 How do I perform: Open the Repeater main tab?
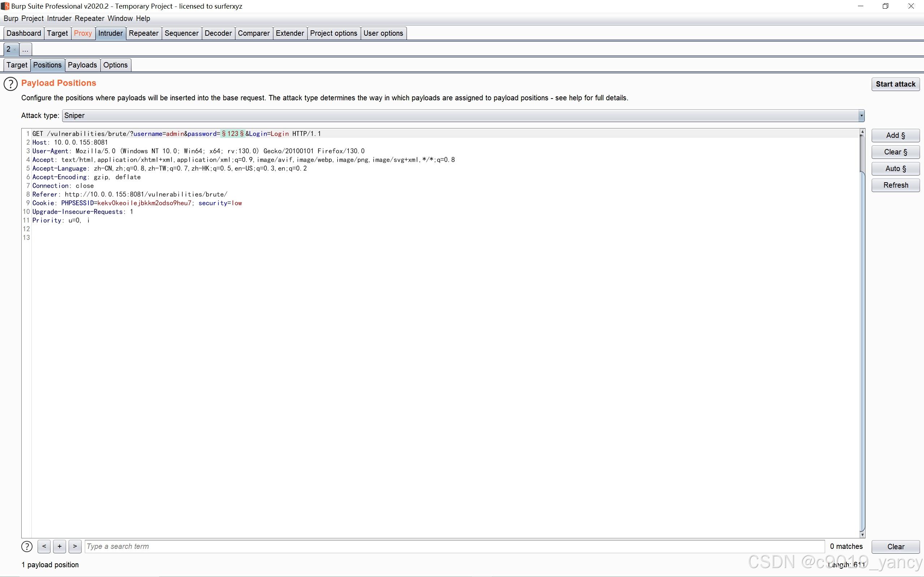[143, 33]
